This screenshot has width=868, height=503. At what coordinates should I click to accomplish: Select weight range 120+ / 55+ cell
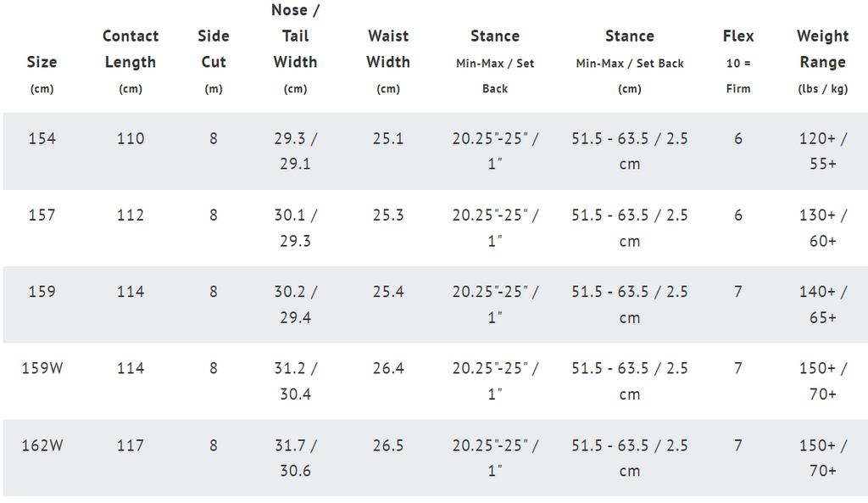[822, 151]
